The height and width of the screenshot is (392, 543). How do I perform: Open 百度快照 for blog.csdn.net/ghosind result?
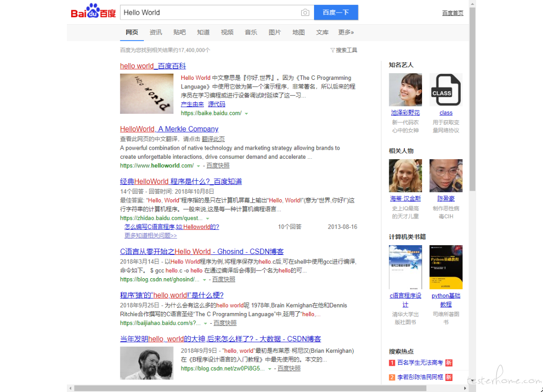(223, 280)
